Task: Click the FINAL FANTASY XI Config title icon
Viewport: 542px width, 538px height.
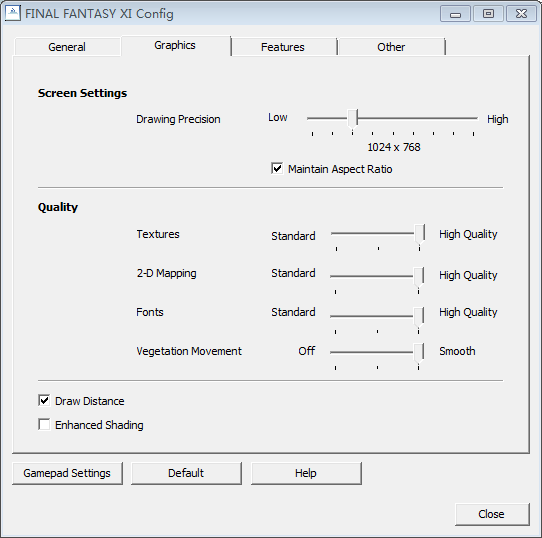Action: click(x=13, y=13)
